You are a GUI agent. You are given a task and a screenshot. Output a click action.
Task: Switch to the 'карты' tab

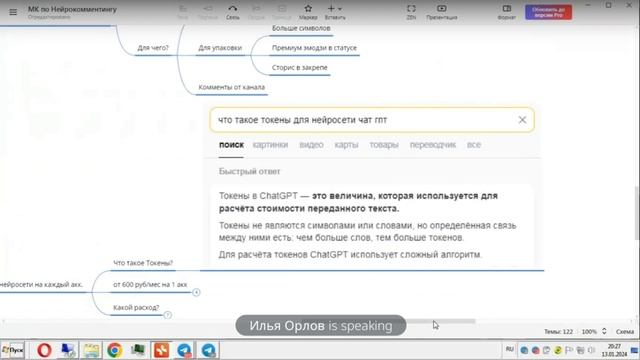click(x=346, y=145)
